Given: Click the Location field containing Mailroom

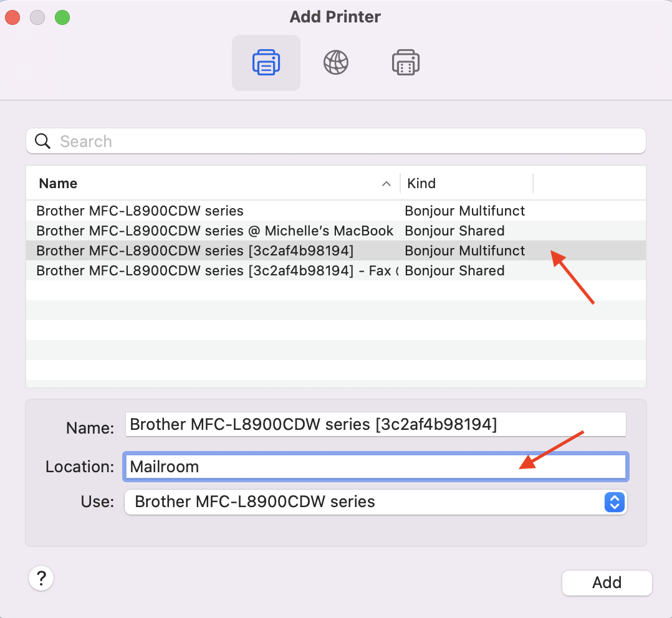Looking at the screenshot, I should point(375,467).
